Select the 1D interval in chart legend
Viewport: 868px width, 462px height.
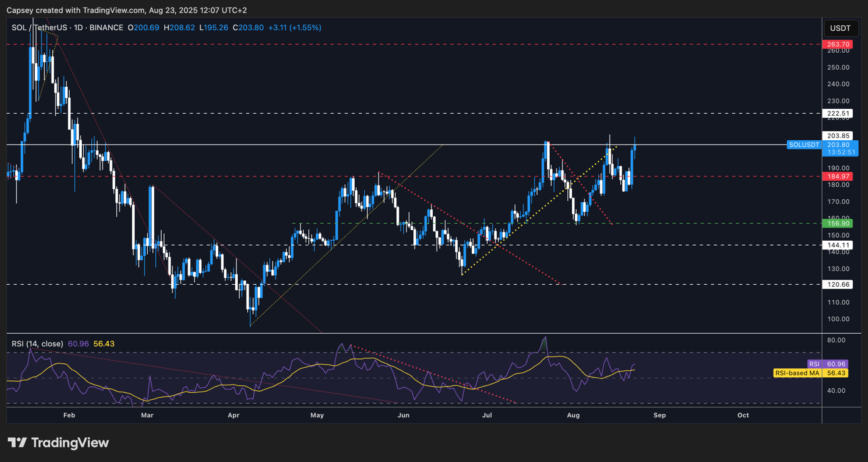point(79,28)
